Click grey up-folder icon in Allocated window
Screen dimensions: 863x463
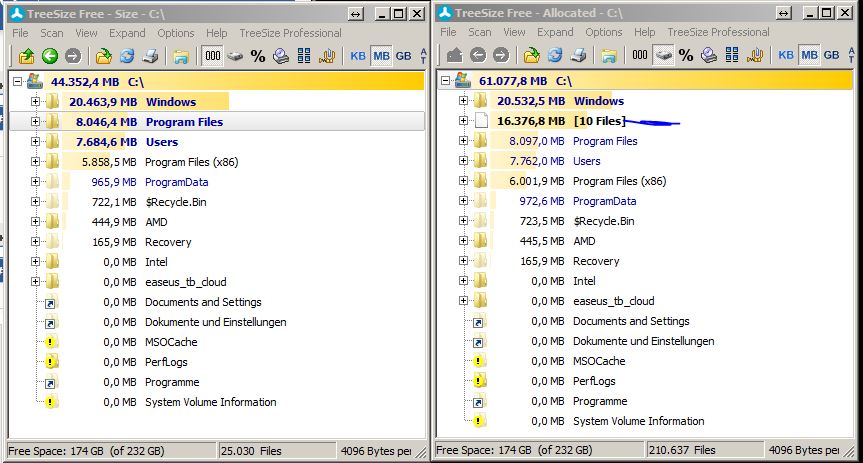coord(455,55)
